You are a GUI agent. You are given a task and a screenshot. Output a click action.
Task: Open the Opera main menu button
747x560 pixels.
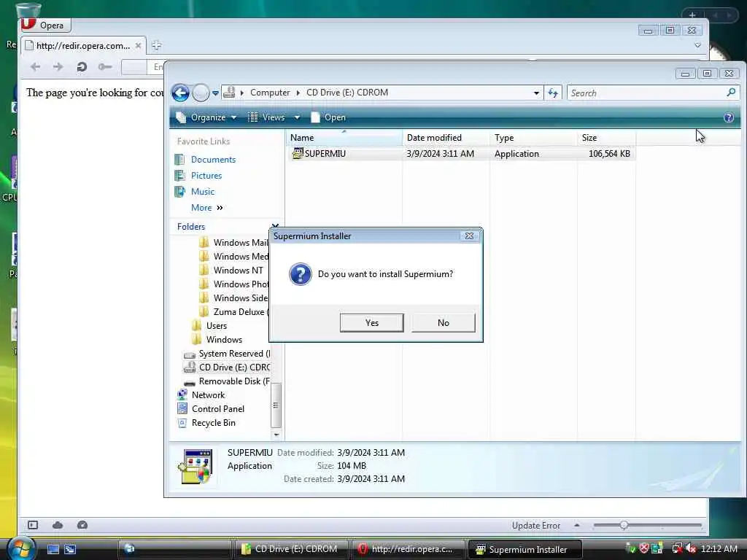pos(46,25)
